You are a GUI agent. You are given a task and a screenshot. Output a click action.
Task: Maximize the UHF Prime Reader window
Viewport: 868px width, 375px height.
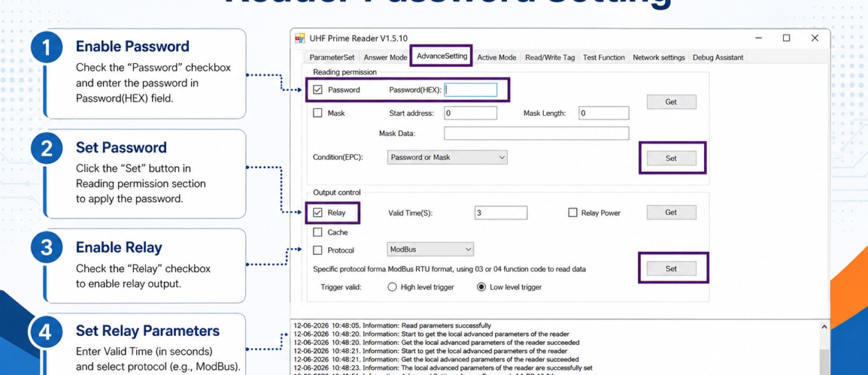[786, 38]
